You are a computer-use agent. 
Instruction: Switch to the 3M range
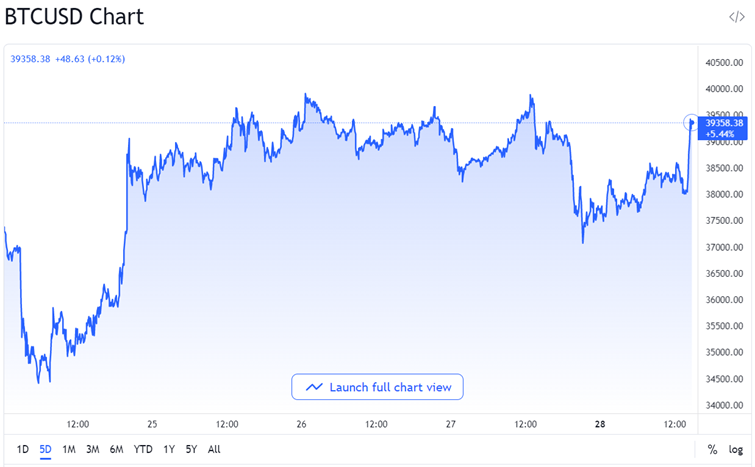[92, 450]
